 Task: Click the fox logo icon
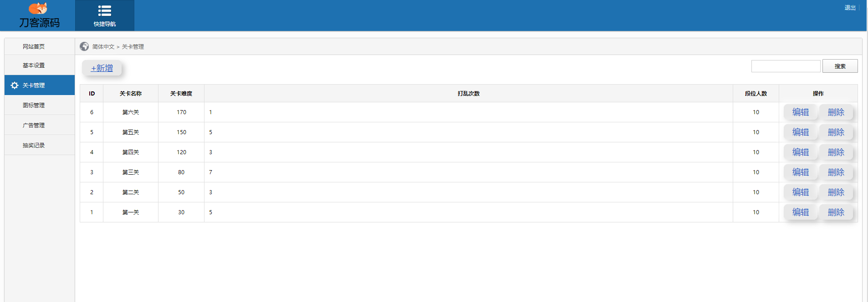coord(38,8)
